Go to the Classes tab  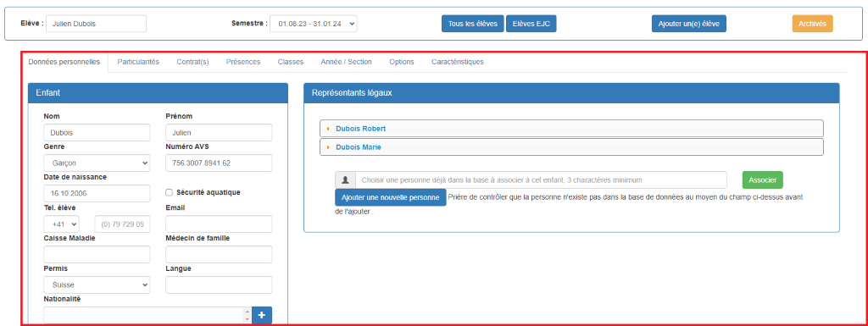pyautogui.click(x=291, y=62)
